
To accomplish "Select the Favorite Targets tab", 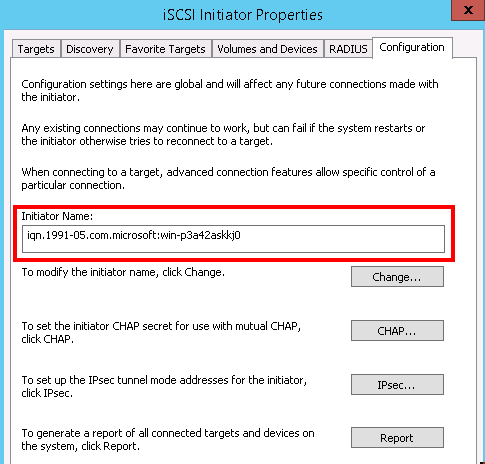I will 165,49.
